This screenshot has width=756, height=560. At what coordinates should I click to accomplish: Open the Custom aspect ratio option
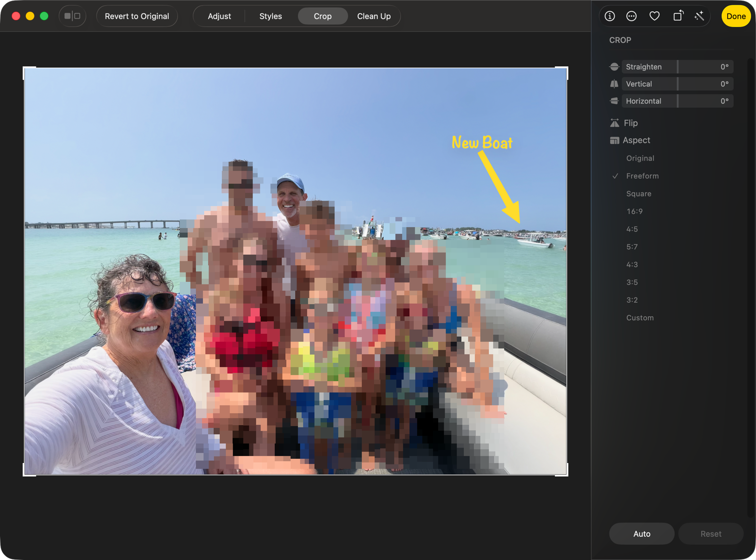click(x=640, y=318)
